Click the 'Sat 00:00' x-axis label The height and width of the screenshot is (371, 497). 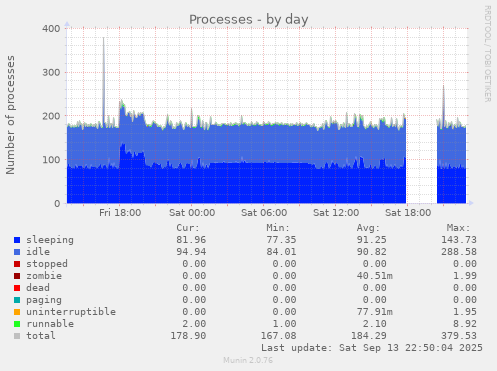(192, 213)
